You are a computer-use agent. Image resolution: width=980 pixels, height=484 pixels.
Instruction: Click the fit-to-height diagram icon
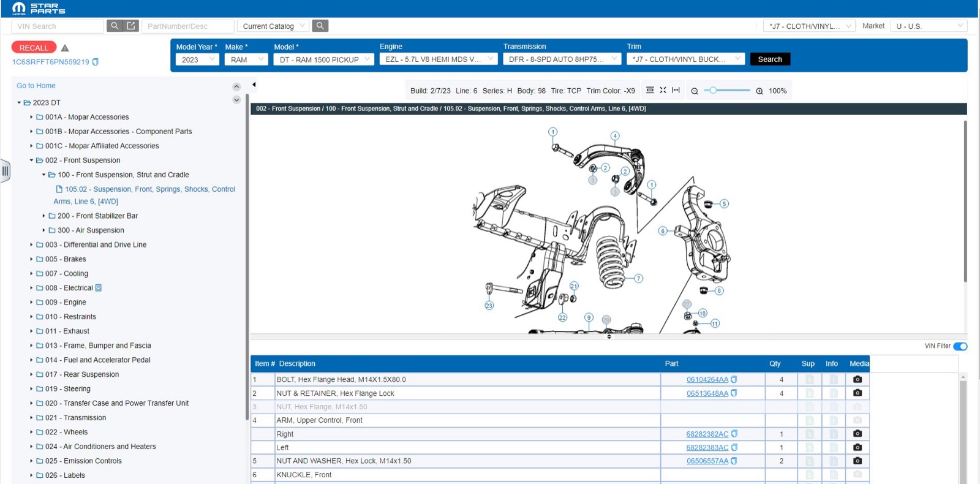650,90
